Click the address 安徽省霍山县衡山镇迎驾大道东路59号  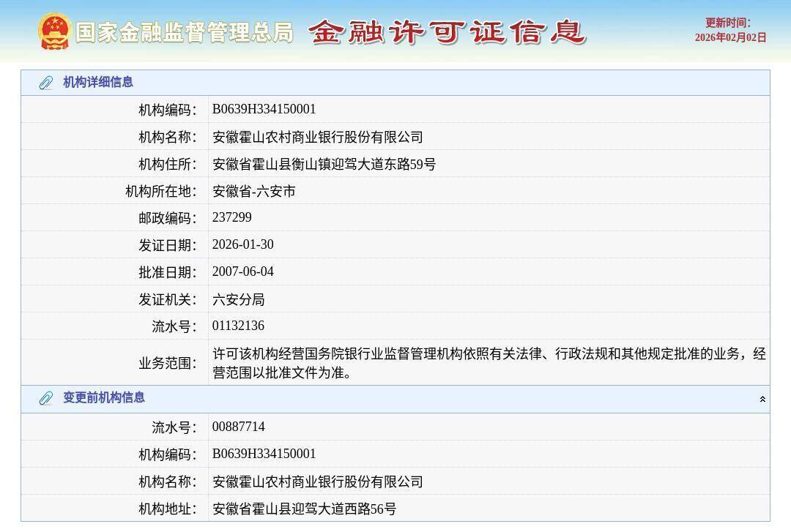[324, 164]
